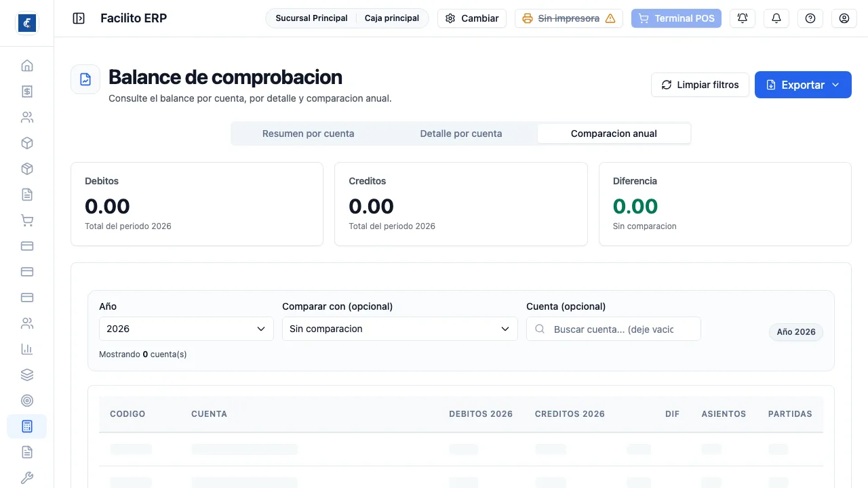Click the Sucursal Principal label
Image resolution: width=868 pixels, height=488 pixels.
[311, 18]
